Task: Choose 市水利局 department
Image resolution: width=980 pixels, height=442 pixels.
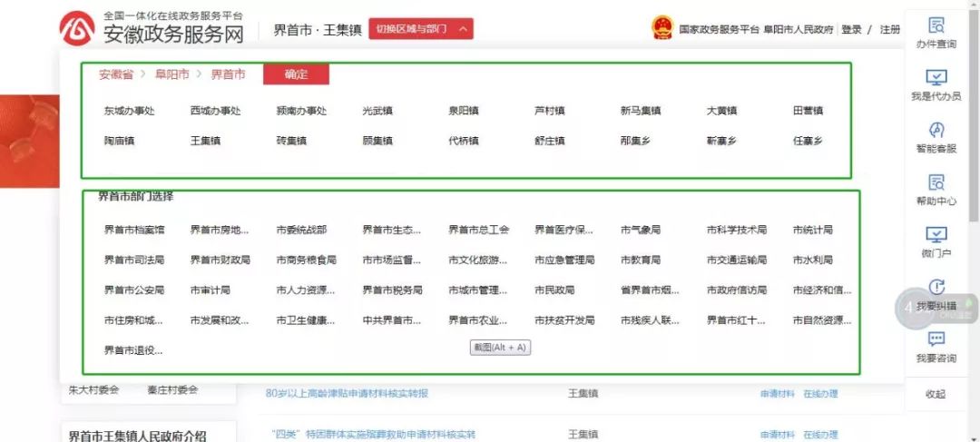Action: click(x=813, y=260)
